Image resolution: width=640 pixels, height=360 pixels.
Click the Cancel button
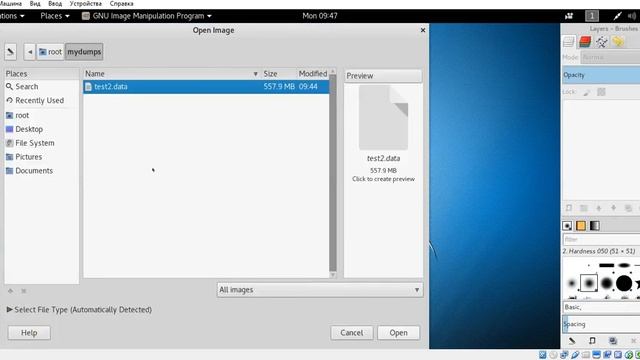(x=351, y=333)
